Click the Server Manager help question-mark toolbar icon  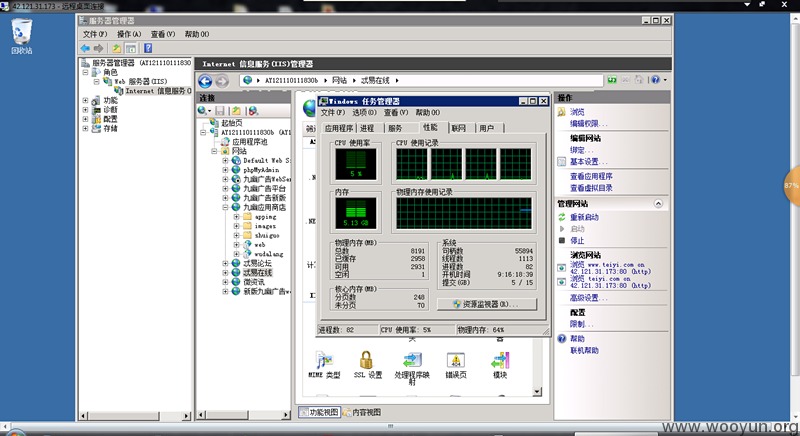(x=148, y=48)
